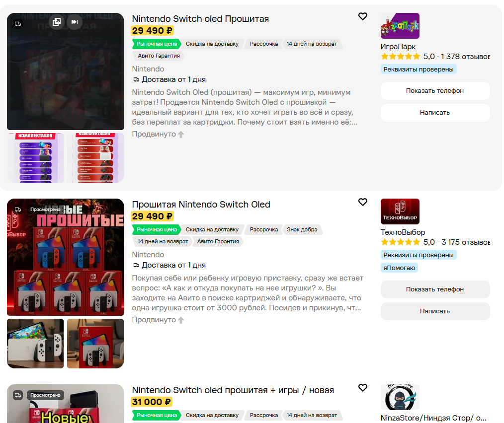Viewport: 504px width, 423px height.
Task: Open main Прошитые photo of ТехноВыбор listing
Action: (x=66, y=257)
